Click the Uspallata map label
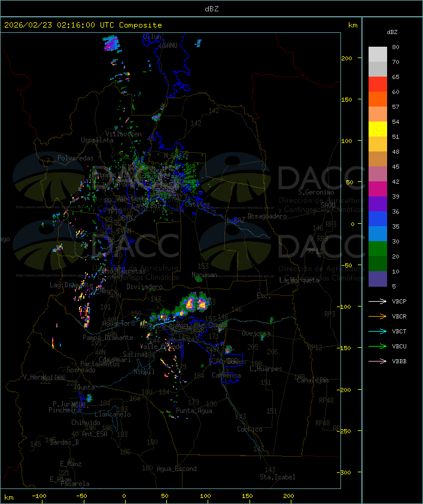This screenshot has width=423, height=504. pos(97,140)
